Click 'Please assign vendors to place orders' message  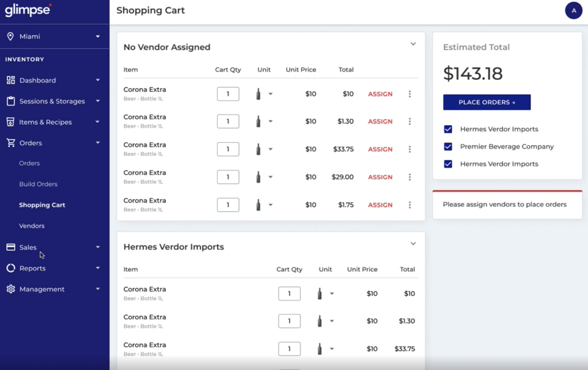pos(505,204)
